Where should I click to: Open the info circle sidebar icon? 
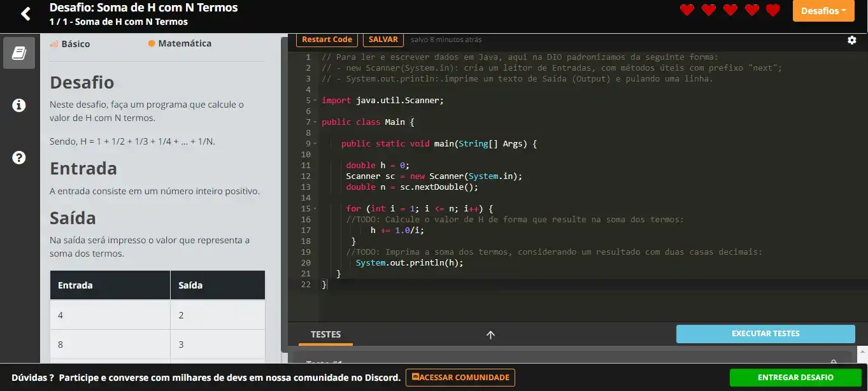[x=19, y=105]
